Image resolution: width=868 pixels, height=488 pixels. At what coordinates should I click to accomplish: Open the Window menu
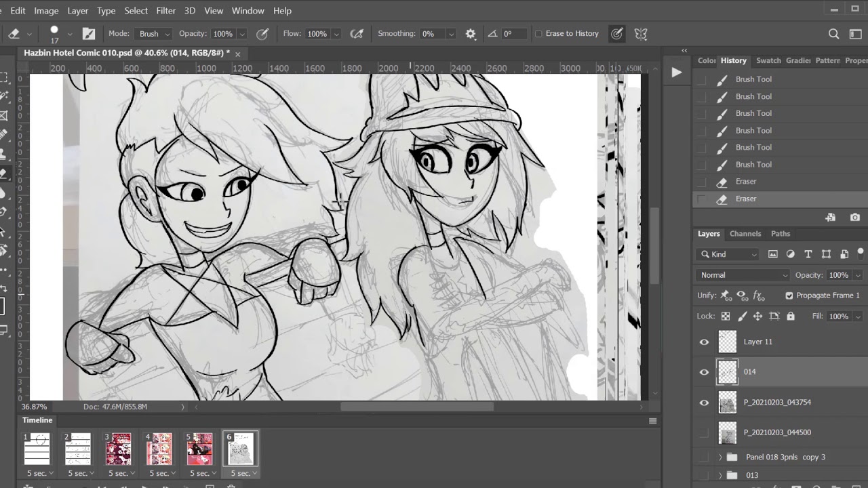click(248, 11)
